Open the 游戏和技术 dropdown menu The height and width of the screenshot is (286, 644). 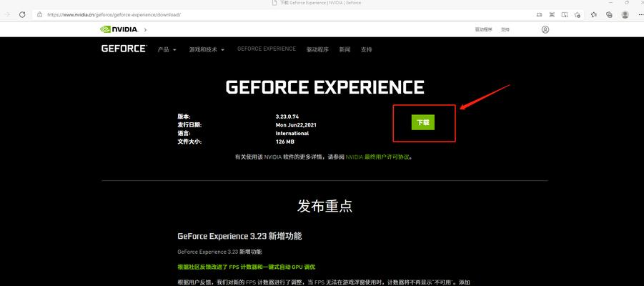tap(207, 50)
